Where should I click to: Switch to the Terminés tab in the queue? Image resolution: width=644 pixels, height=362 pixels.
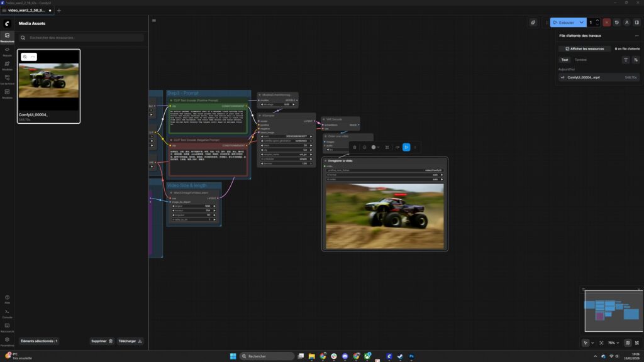pyautogui.click(x=581, y=60)
